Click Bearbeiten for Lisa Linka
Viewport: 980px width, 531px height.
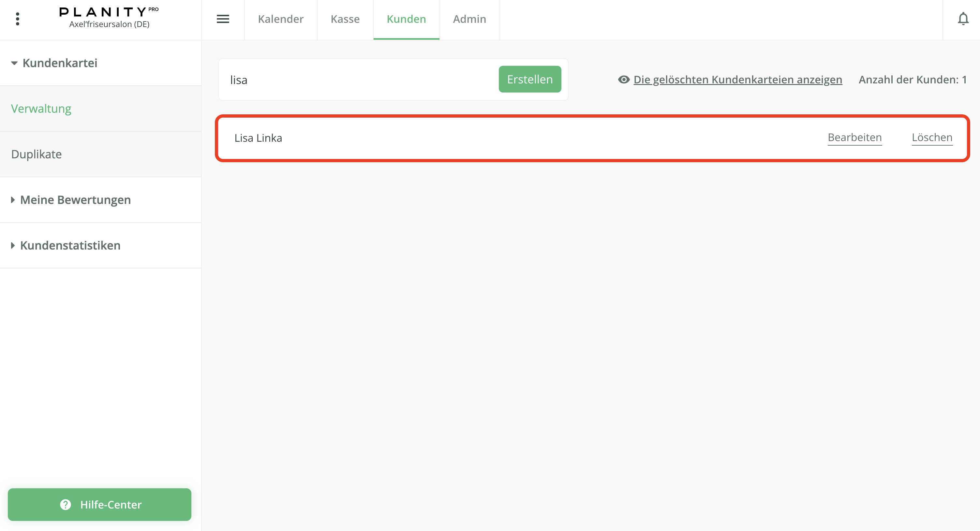pyautogui.click(x=854, y=137)
